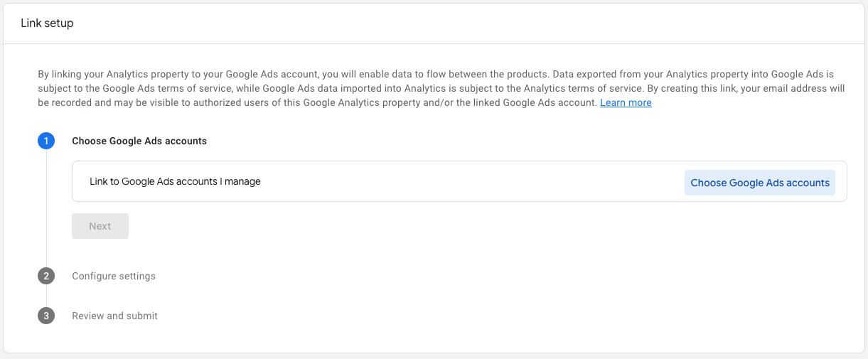Click the step 3 number circle
Viewport: 868px width, 359px height.
[46, 316]
